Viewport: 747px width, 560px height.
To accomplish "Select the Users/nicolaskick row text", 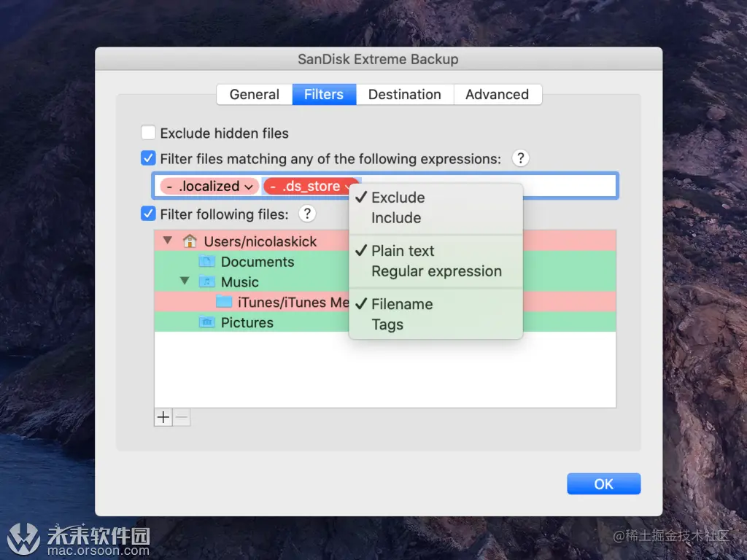I will (x=260, y=241).
